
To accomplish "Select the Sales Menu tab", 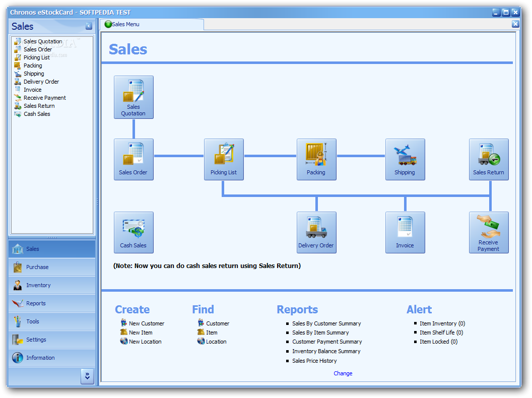I will tap(152, 24).
